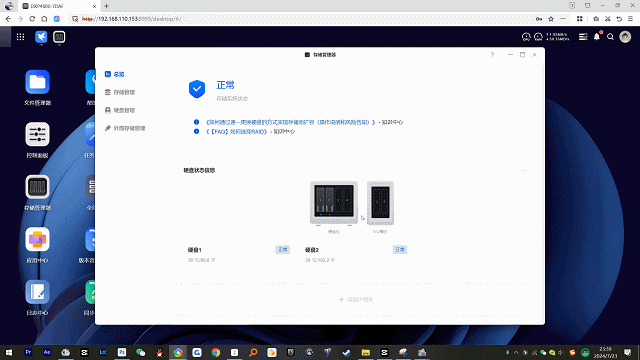Click the browser undo arrow icon
The image size is (640, 360).
[619, 19]
